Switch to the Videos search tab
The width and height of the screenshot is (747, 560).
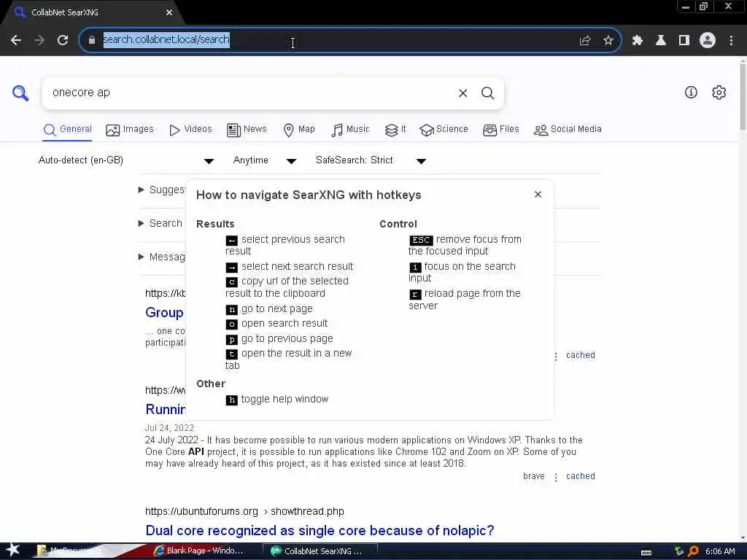(190, 129)
